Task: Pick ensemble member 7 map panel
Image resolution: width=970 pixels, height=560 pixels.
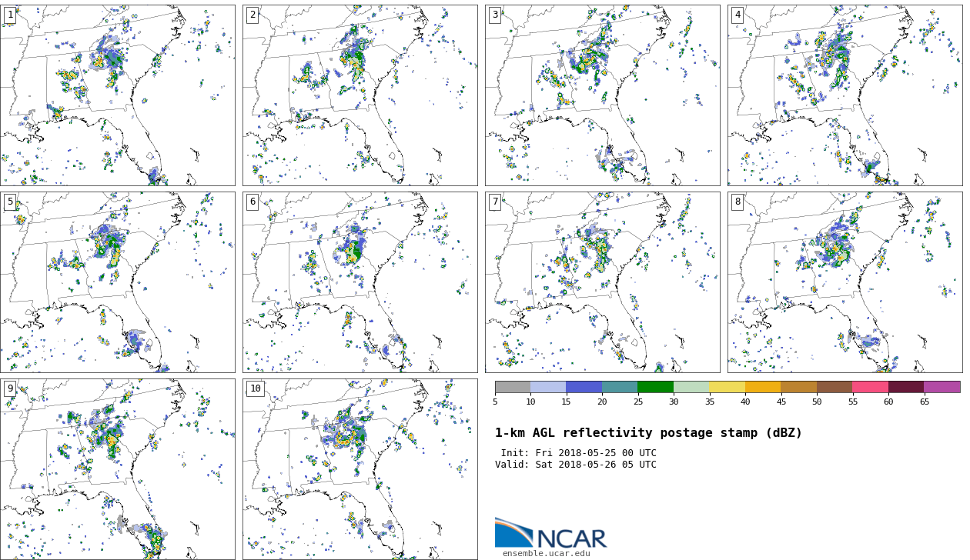Action: coord(602,282)
